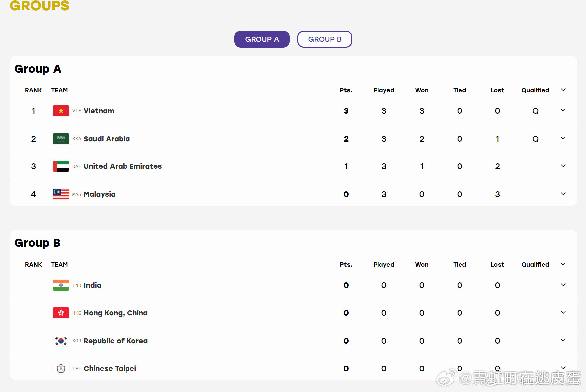Image resolution: width=586 pixels, height=392 pixels.
Task: Click the Republic of Korea flag icon
Action: tap(61, 341)
